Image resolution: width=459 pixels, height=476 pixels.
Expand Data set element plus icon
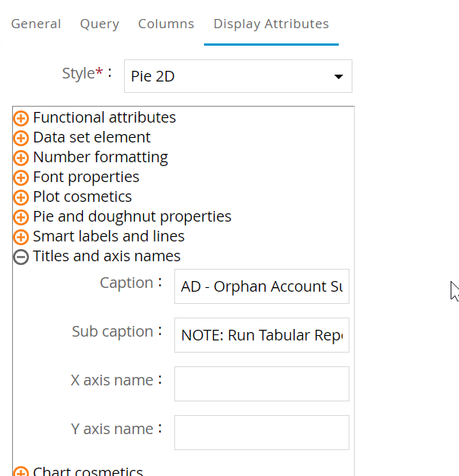tap(21, 138)
